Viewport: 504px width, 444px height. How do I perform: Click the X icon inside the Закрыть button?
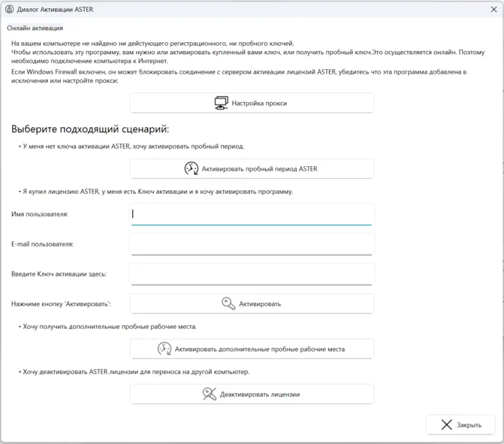point(448,424)
